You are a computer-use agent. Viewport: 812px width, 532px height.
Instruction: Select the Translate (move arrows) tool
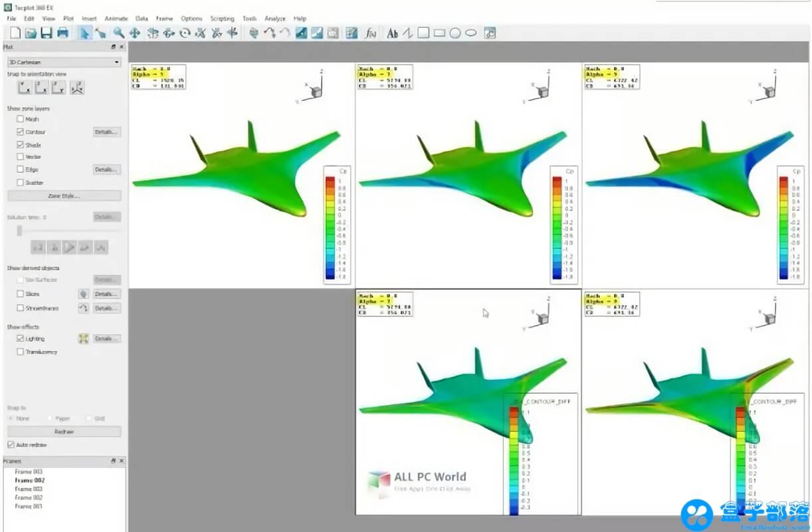tap(134, 33)
